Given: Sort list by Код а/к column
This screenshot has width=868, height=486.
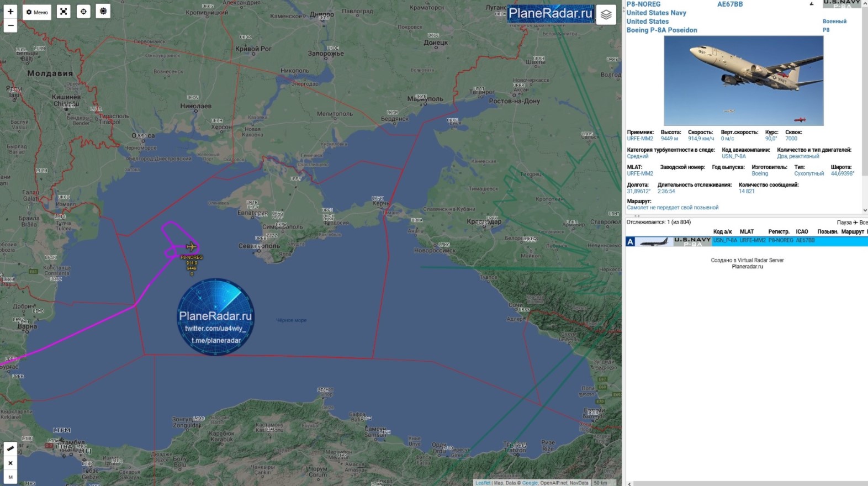Looking at the screenshot, I should point(722,232).
